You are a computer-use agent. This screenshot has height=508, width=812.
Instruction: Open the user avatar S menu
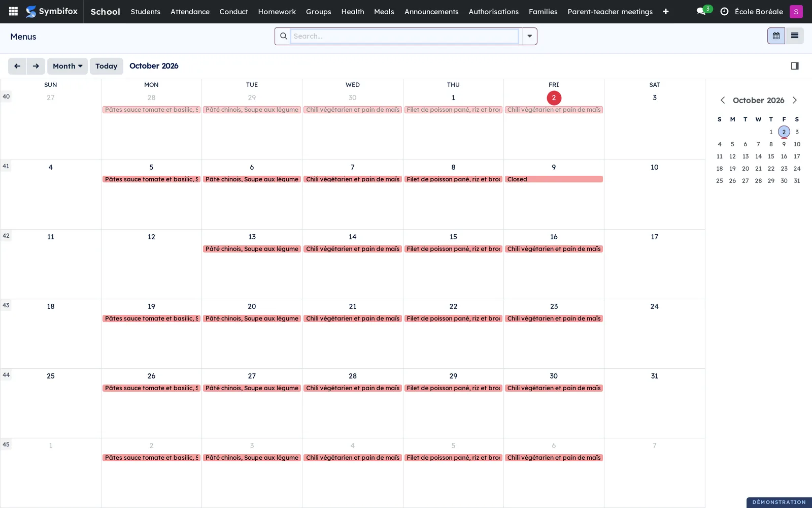click(796, 11)
